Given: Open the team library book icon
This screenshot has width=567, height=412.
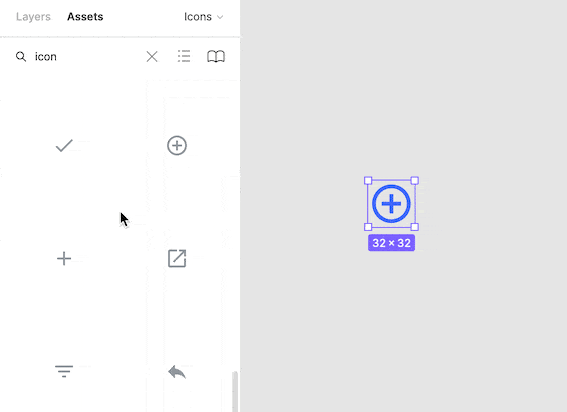Looking at the screenshot, I should click(x=216, y=56).
